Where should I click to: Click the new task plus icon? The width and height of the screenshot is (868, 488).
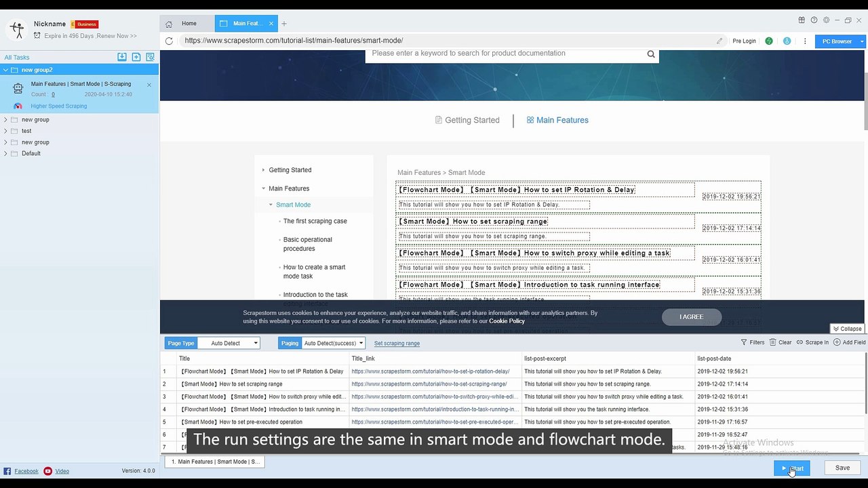[136, 57]
